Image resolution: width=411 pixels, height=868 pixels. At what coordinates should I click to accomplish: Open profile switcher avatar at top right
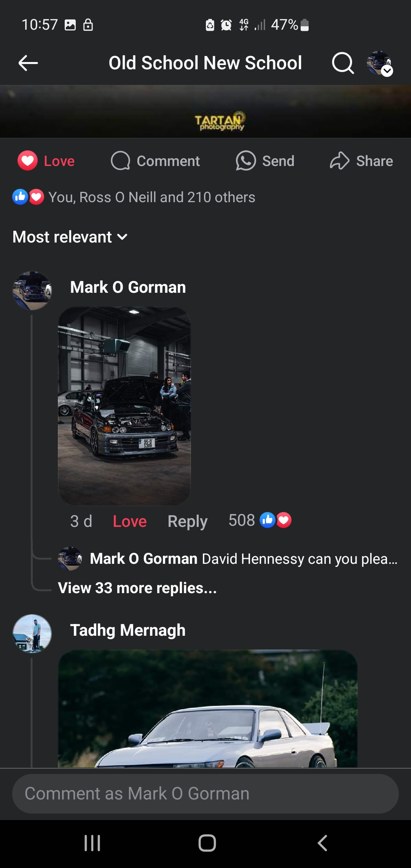pyautogui.click(x=379, y=63)
